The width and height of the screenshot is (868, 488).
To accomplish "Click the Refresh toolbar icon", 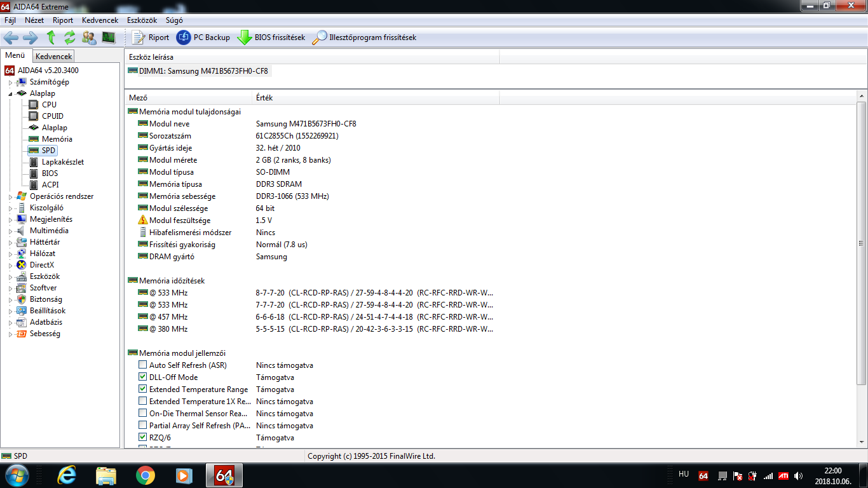I will click(x=70, y=37).
